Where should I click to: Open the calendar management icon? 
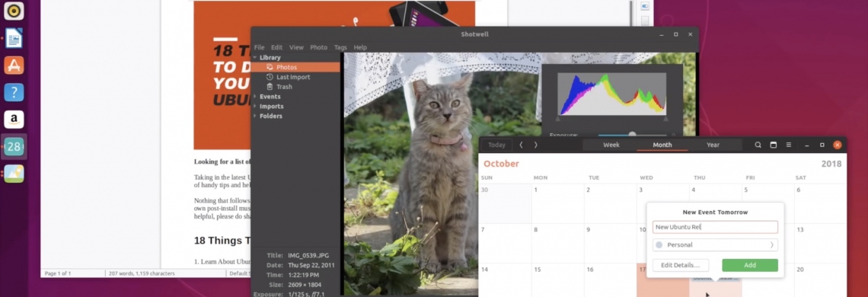(x=774, y=145)
